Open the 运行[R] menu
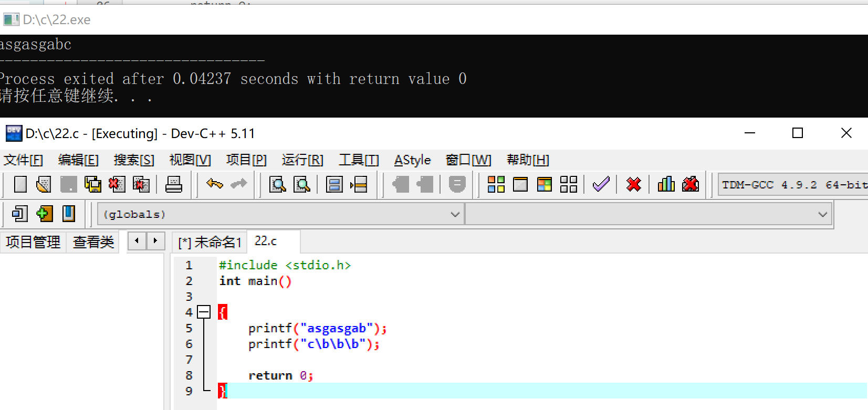The height and width of the screenshot is (410, 868). point(302,160)
